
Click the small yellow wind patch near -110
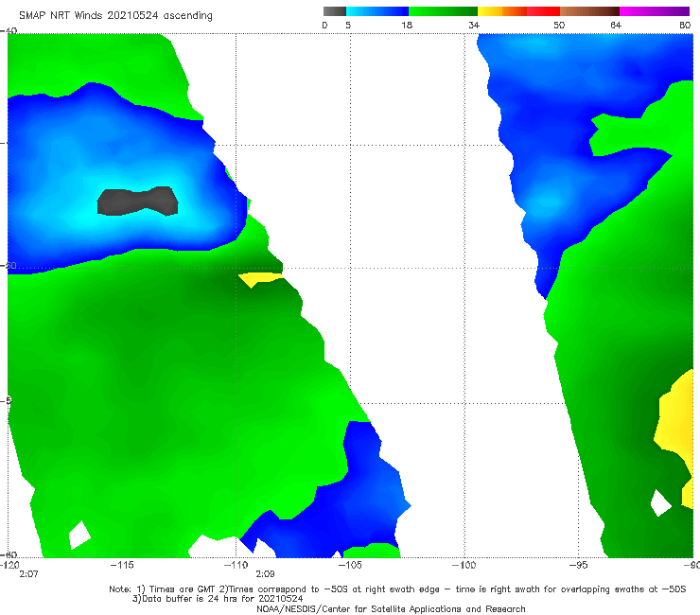tap(259, 279)
